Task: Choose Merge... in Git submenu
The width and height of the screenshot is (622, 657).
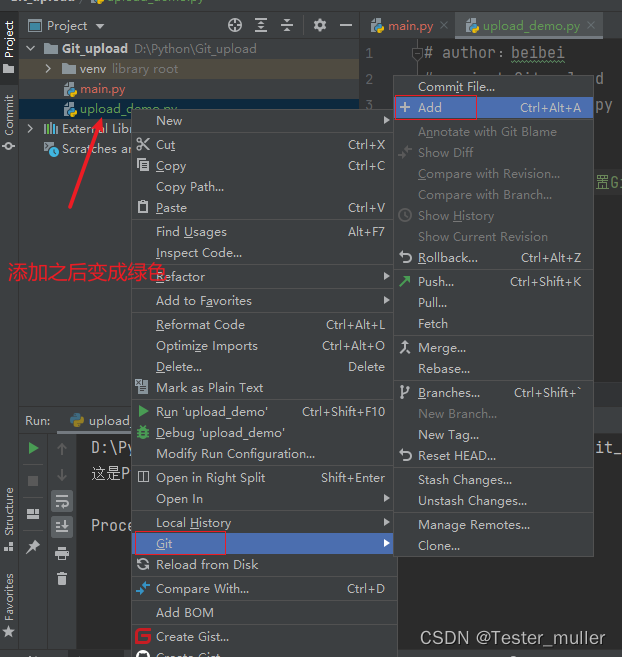Action: tap(493, 348)
